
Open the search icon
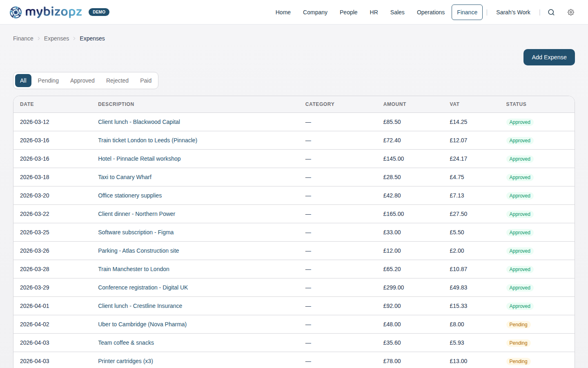551,12
